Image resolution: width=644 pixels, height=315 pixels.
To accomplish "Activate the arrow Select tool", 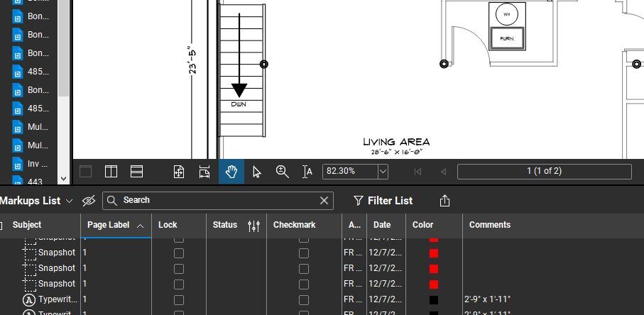I will click(x=257, y=172).
